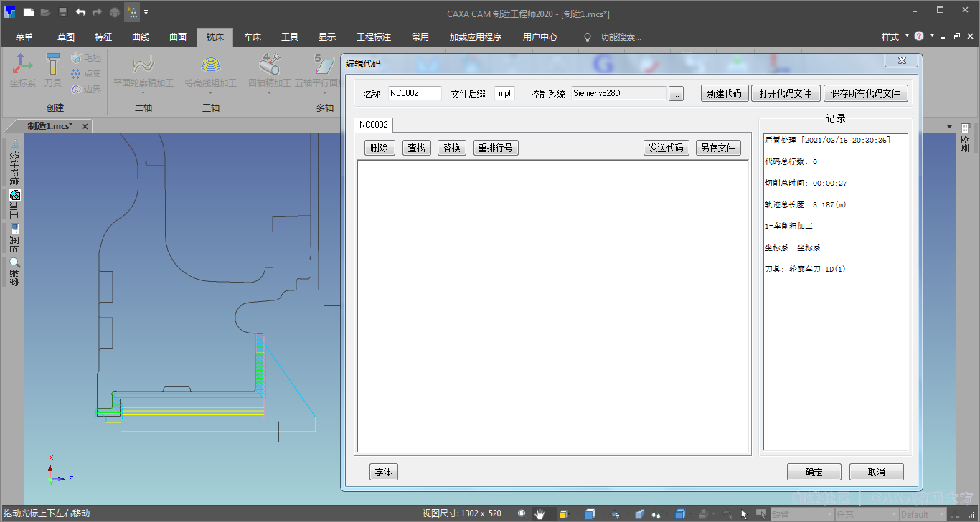
Task: Select the pan hand icon in status bar
Action: [540, 513]
